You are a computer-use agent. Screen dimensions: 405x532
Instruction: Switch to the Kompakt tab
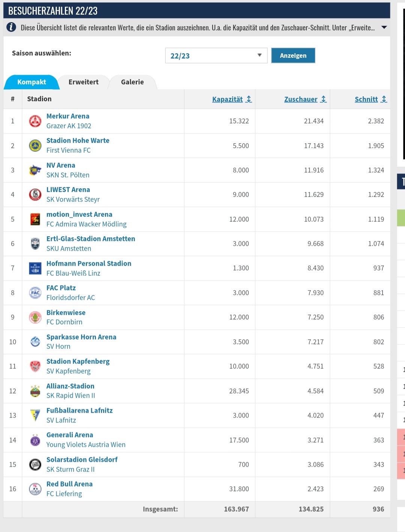pyautogui.click(x=31, y=82)
